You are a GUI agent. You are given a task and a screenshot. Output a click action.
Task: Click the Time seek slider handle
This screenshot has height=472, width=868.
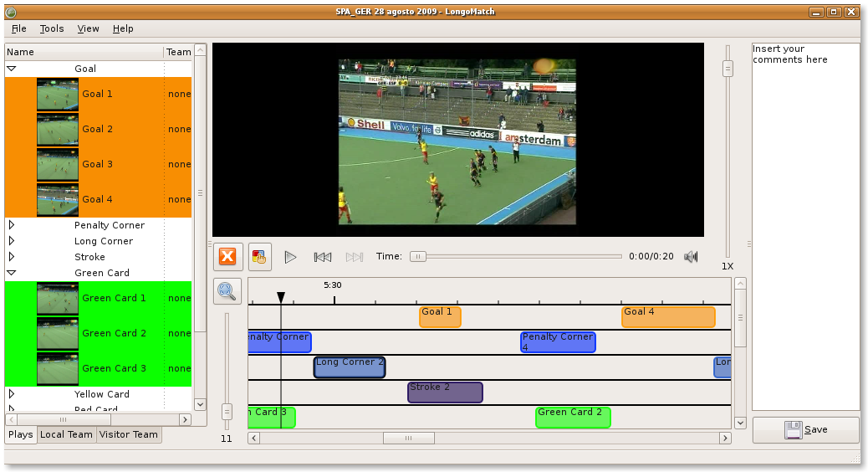[x=417, y=257]
